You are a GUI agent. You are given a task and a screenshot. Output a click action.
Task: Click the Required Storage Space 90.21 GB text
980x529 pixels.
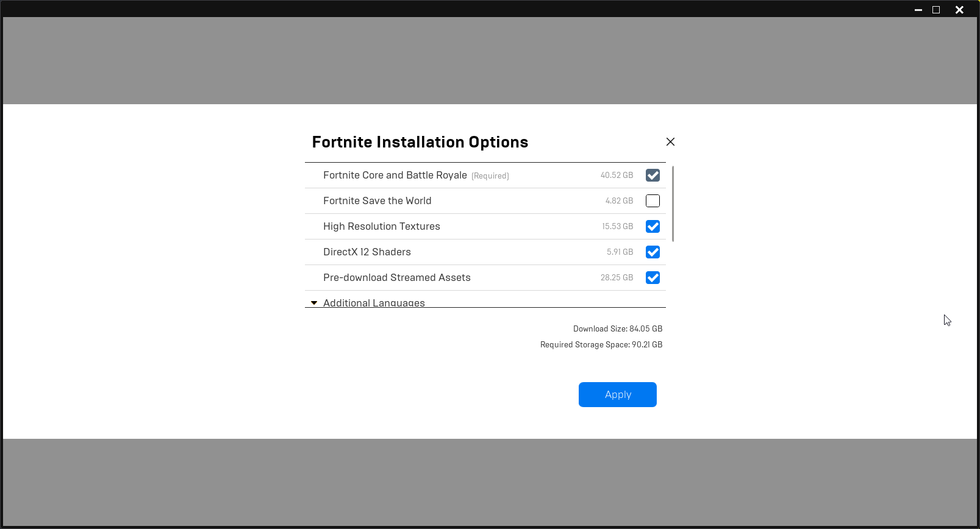pos(601,345)
